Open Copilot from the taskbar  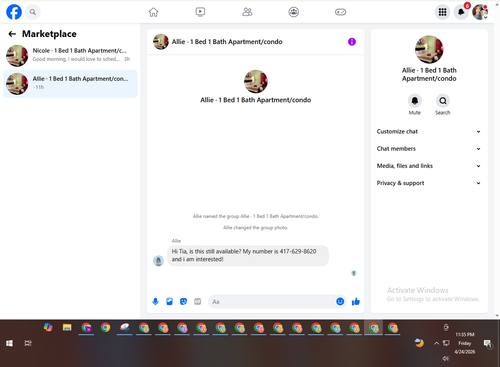point(48,327)
